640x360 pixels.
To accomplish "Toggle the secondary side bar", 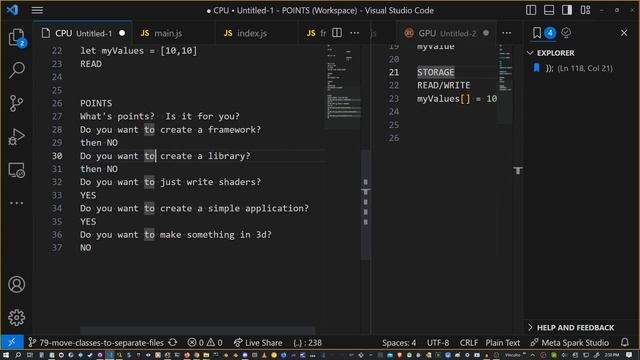I will coord(567,10).
